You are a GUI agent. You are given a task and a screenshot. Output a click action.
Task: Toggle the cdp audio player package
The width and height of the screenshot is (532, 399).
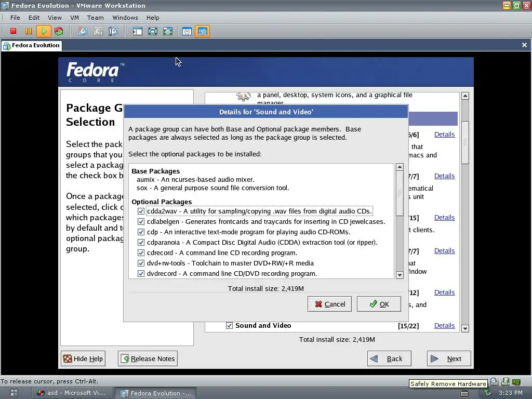(x=141, y=232)
